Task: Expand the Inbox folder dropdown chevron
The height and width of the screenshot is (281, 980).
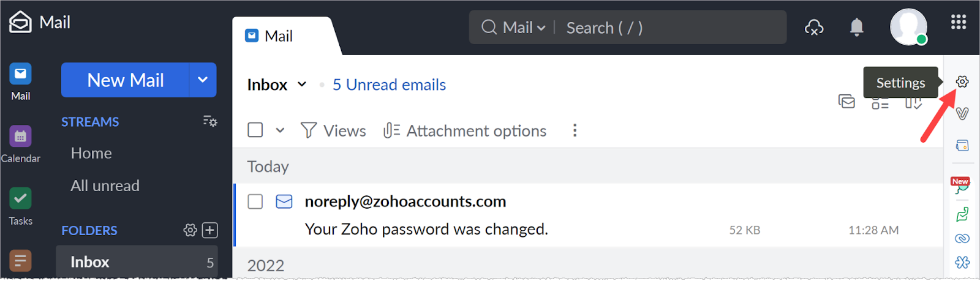Action: pyautogui.click(x=302, y=84)
